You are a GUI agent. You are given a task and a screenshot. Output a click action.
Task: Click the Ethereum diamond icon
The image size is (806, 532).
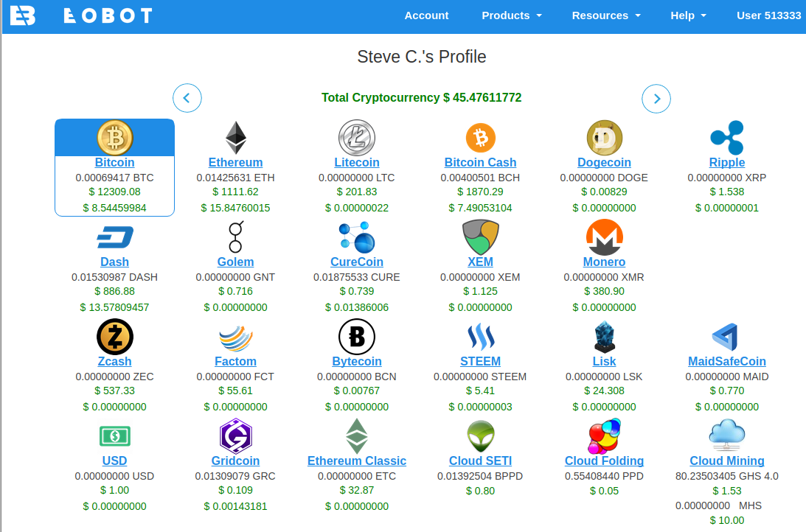click(235, 138)
